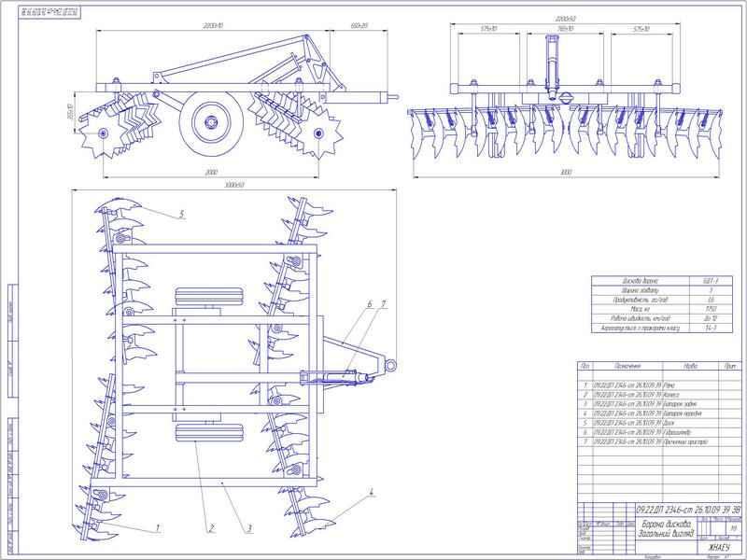
Task: Click the "Позначення" column header
Action: tap(627, 366)
